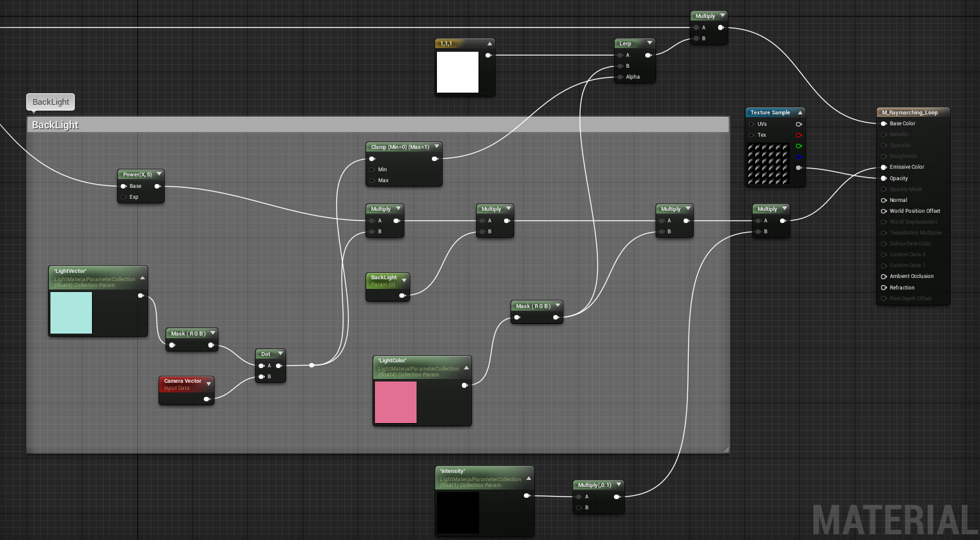This screenshot has height=540, width=980.
Task: Click the B input pin on Dot node
Action: tap(261, 376)
